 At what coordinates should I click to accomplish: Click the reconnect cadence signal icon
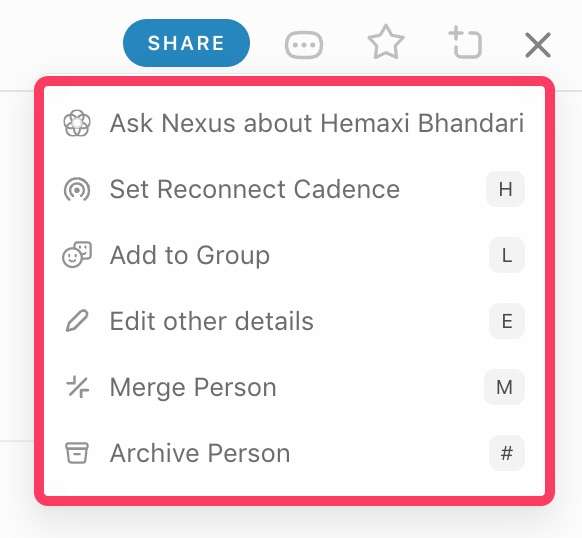click(x=77, y=189)
